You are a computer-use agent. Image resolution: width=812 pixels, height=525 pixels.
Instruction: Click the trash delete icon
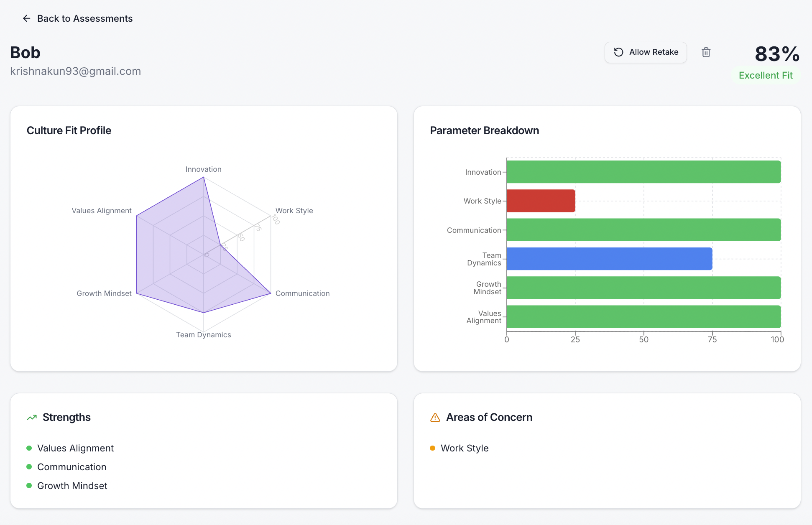click(x=706, y=52)
